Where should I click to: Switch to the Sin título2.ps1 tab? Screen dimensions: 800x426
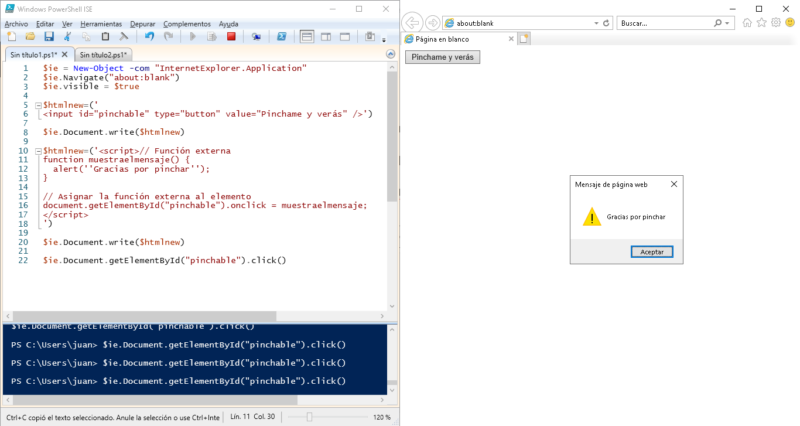coord(104,55)
